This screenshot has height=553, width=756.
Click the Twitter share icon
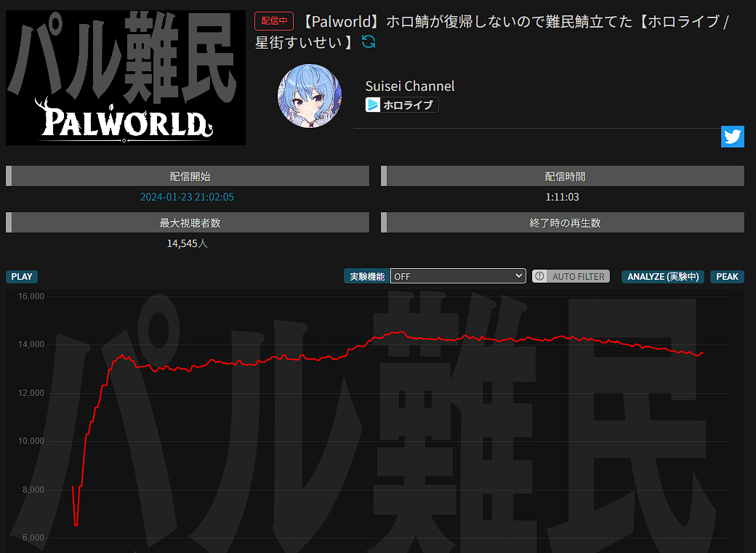coord(733,137)
